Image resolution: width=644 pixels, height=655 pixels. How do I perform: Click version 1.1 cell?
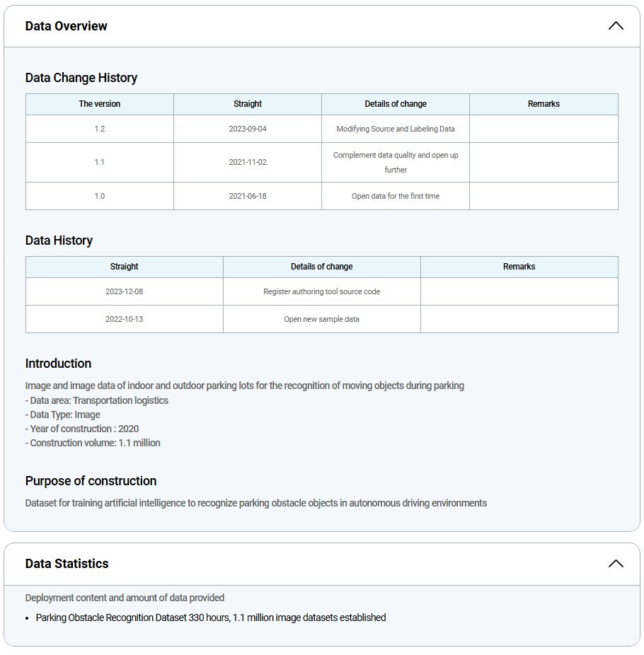coord(100,162)
